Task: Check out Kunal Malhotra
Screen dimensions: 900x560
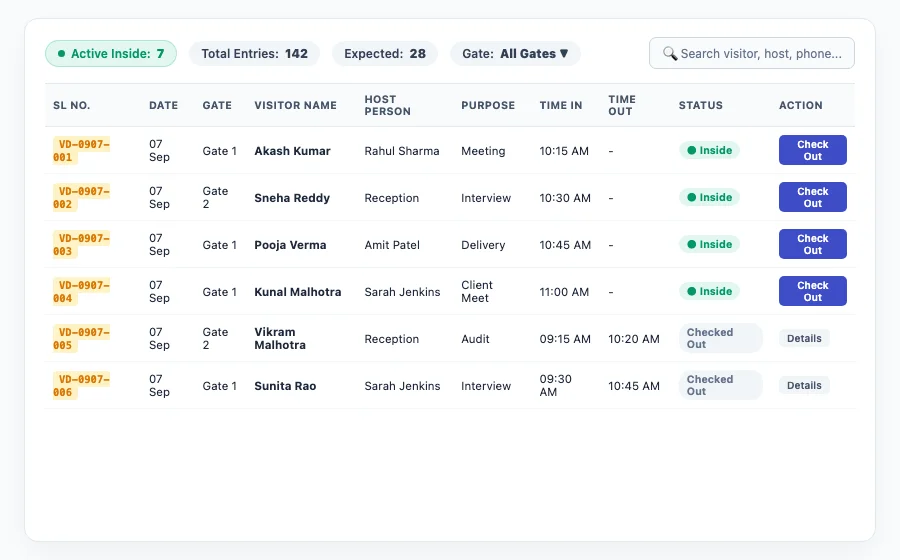Action: (x=812, y=291)
